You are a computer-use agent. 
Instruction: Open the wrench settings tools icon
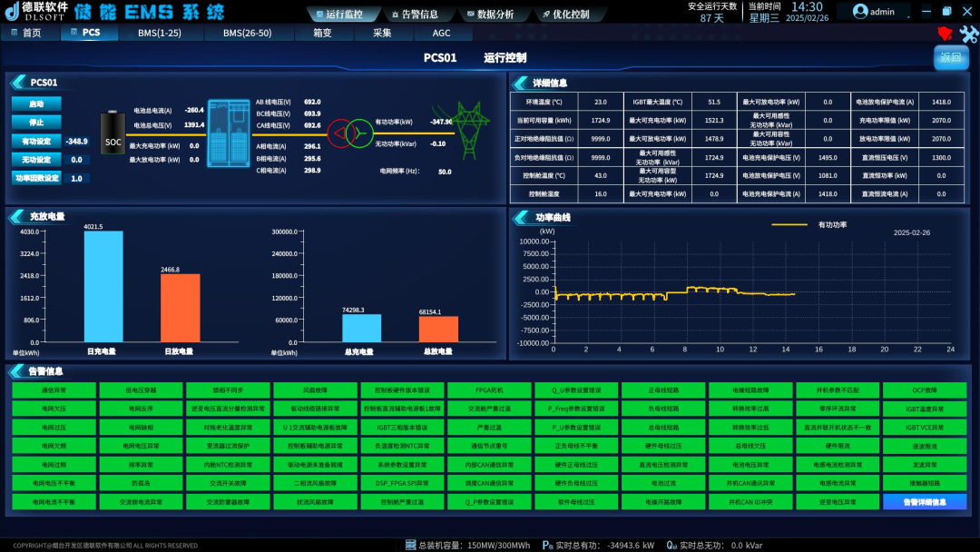(x=968, y=34)
